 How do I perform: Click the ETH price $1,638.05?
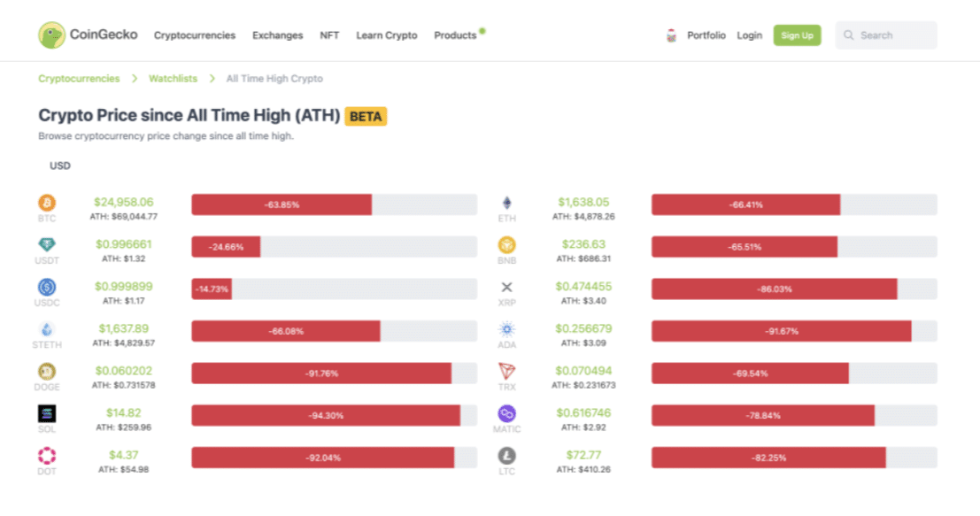click(x=583, y=202)
